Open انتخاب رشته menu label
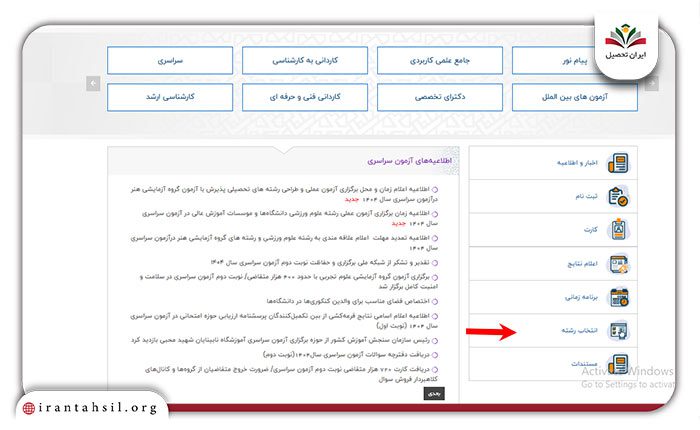The width and height of the screenshot is (700, 430). point(579,330)
